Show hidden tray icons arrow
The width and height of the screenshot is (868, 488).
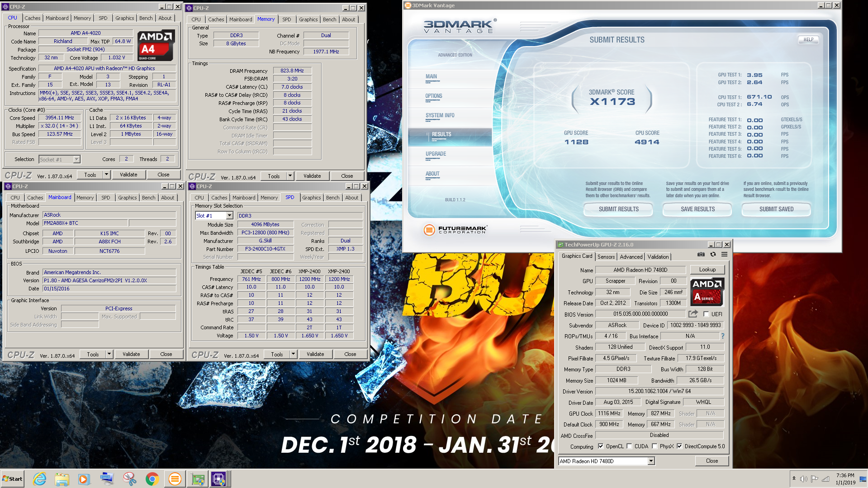pos(794,479)
